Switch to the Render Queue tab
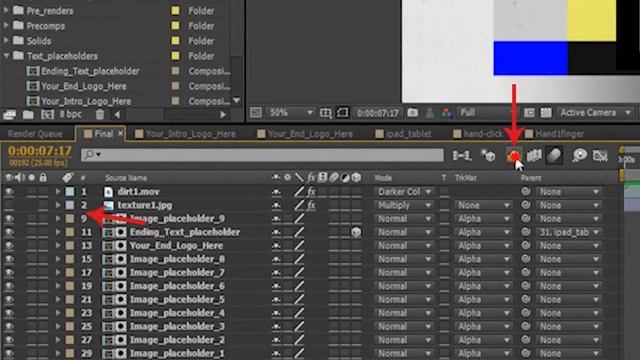640x360 pixels. (35, 134)
